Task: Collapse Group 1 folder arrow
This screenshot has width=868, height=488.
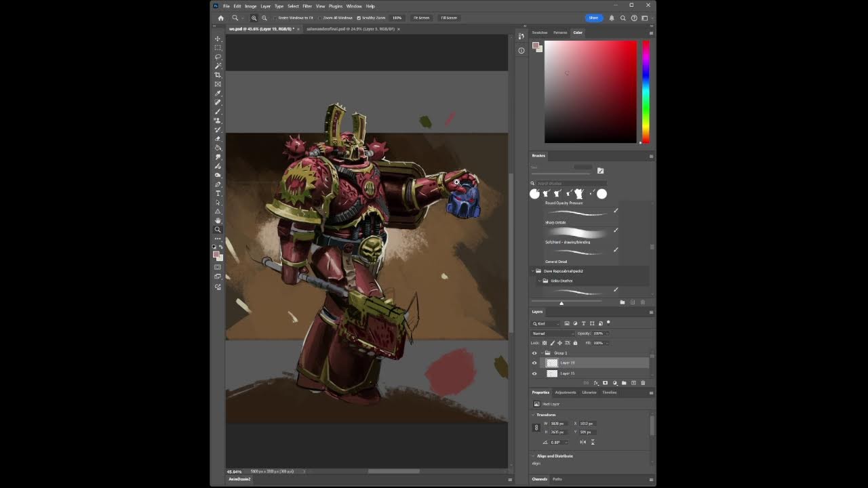Action: point(542,353)
